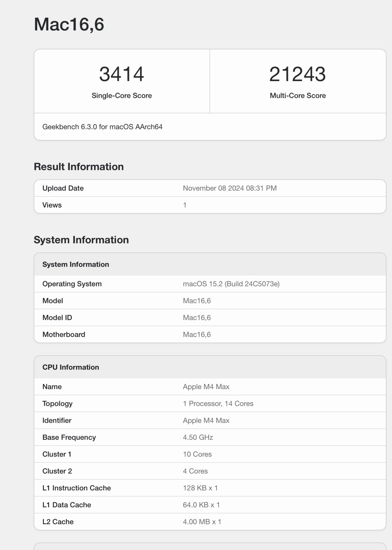Click the L2 Cache label
This screenshot has height=550, width=392.
pos(58,522)
